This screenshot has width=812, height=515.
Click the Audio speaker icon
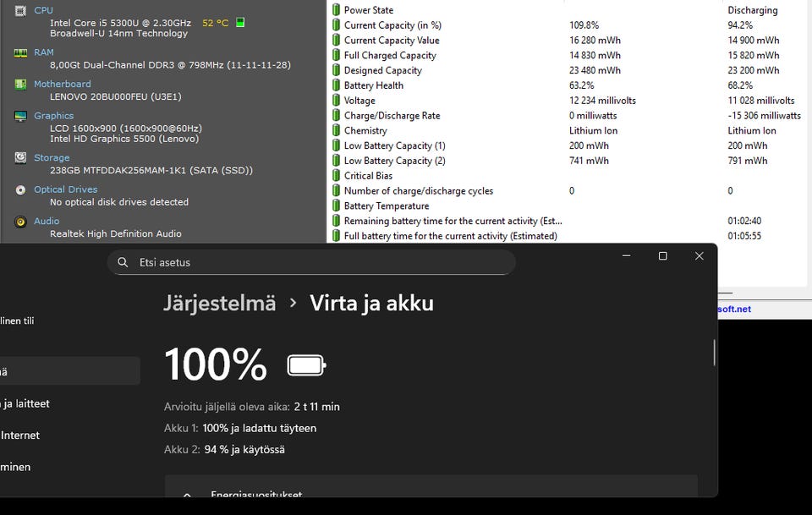(20, 222)
